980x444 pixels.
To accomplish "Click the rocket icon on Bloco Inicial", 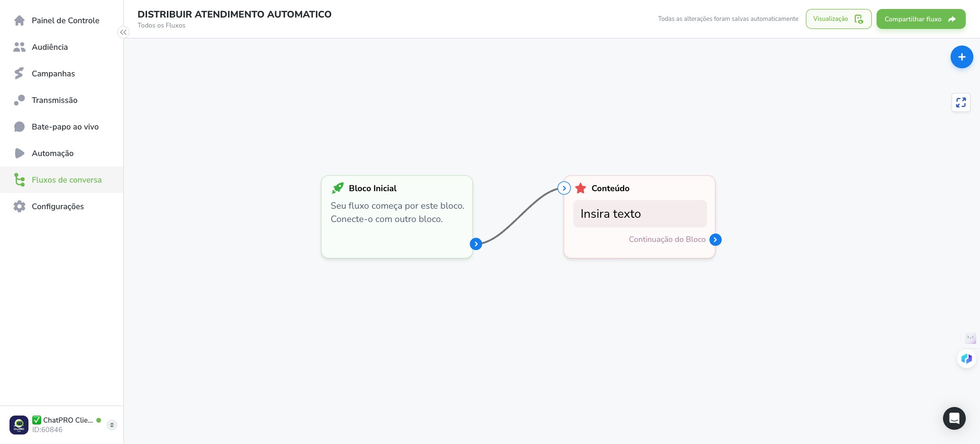I will click(338, 188).
